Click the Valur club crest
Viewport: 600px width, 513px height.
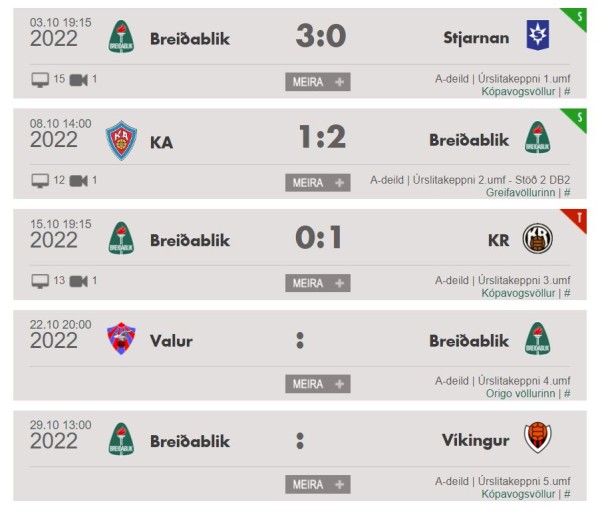pyautogui.click(x=121, y=339)
